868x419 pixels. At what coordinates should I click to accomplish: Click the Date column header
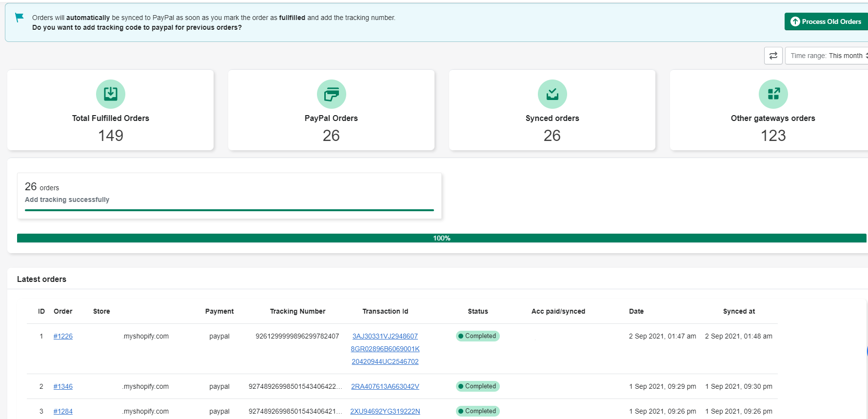click(x=636, y=311)
